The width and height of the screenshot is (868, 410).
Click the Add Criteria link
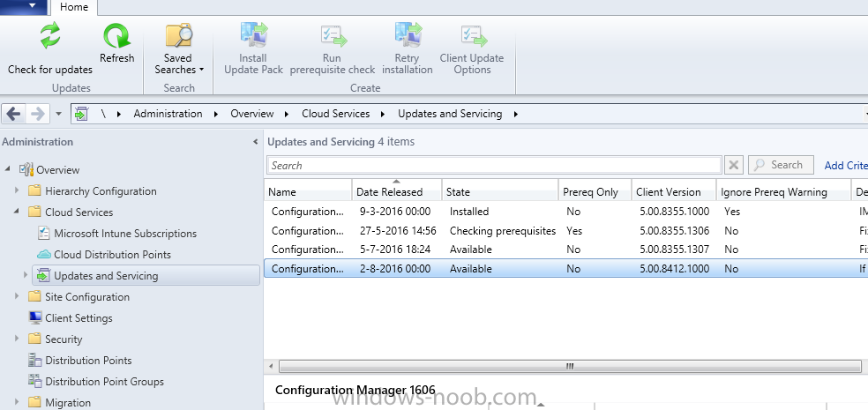(845, 165)
